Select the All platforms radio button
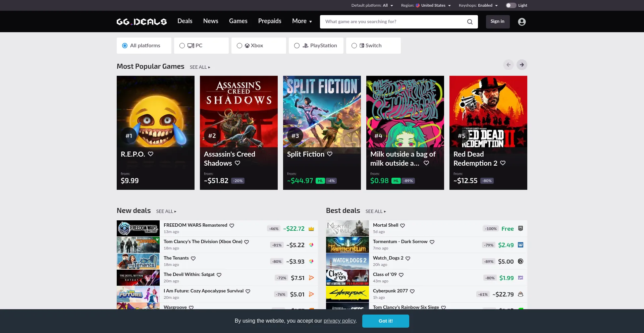 (125, 46)
